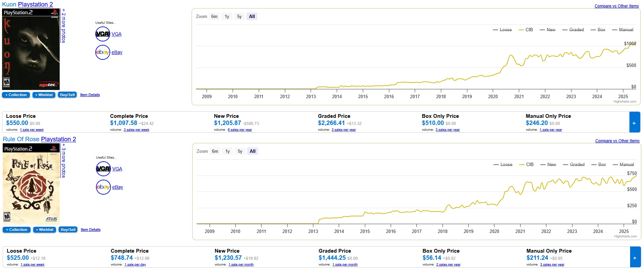Open Rule Of Rose manual volume 3 sales per year

[x=552, y=265]
